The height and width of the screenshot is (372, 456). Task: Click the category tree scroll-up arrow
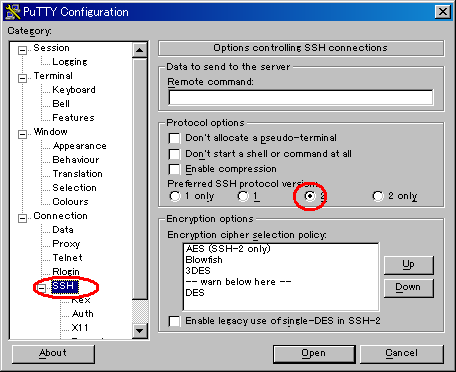point(139,50)
